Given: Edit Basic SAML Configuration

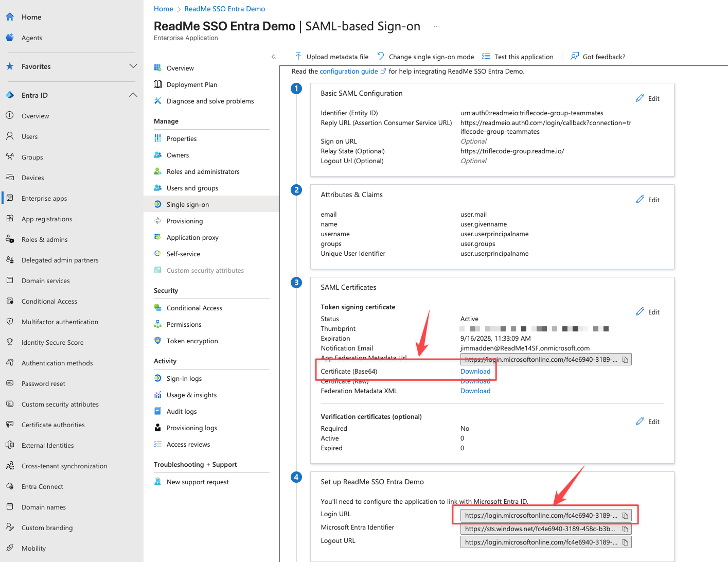Looking at the screenshot, I should (x=648, y=98).
